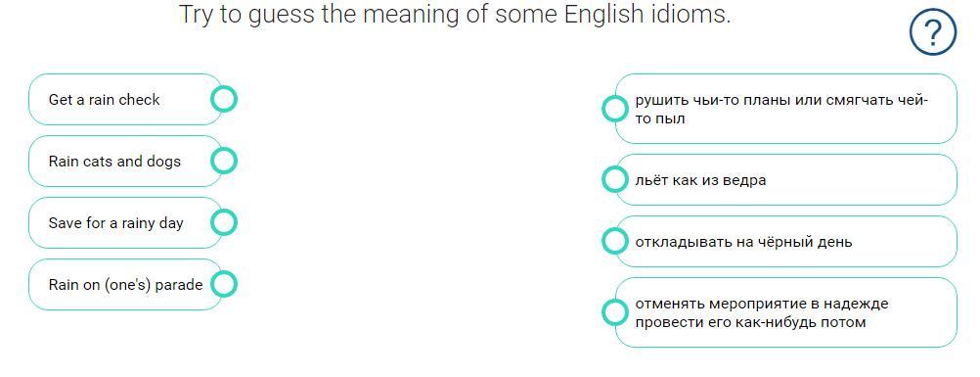Image resolution: width=980 pixels, height=377 pixels.
Task: Choose the отменять мероприятие в надежде answer card
Action: tap(786, 311)
